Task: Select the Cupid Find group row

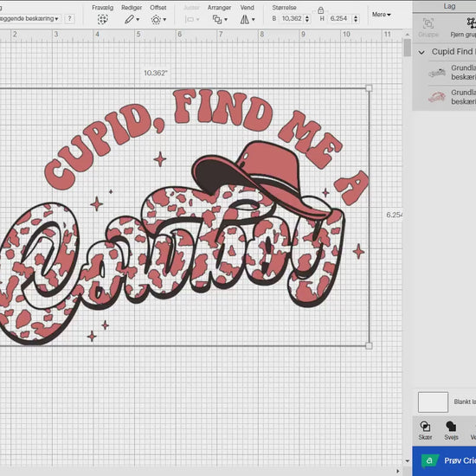Action: (444, 52)
